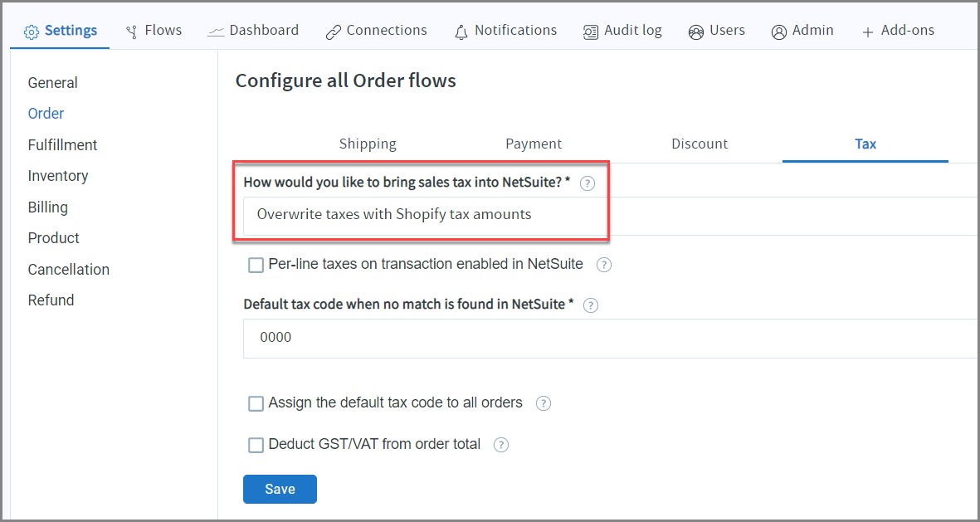The image size is (980, 522).
Task: Click help icon beside Deduct GST/VAT option
Action: point(501,445)
